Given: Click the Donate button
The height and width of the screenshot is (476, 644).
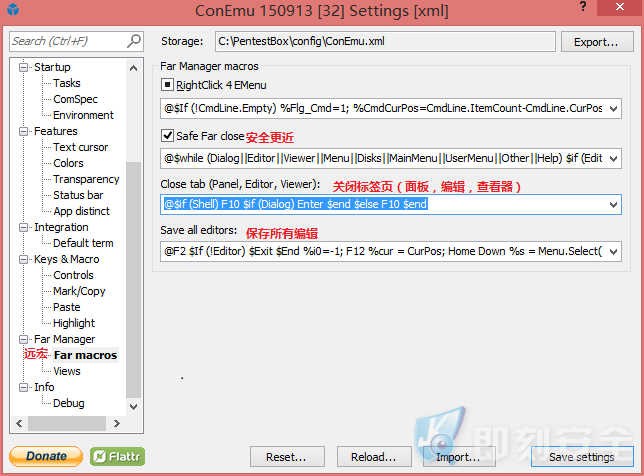Looking at the screenshot, I should (46, 456).
